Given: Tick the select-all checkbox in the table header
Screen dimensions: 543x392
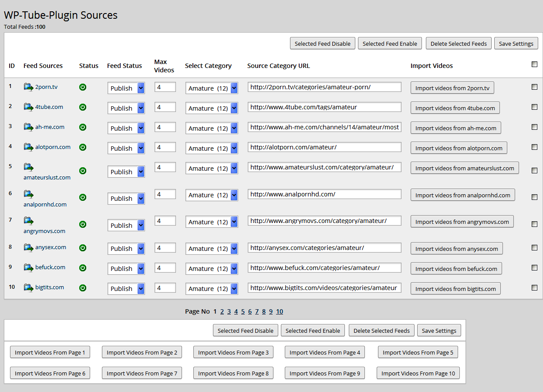Looking at the screenshot, I should (534, 64).
